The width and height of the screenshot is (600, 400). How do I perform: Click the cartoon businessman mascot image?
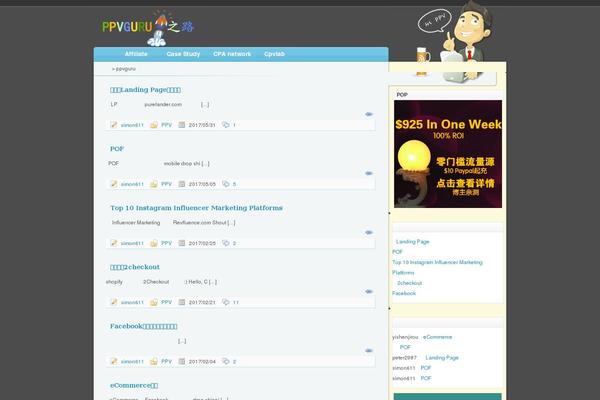(457, 40)
